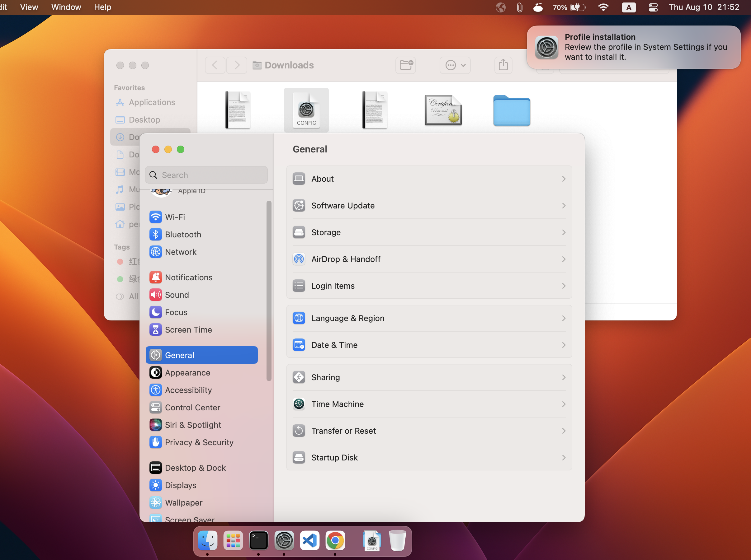Open Google Chrome from the dock

click(x=335, y=540)
